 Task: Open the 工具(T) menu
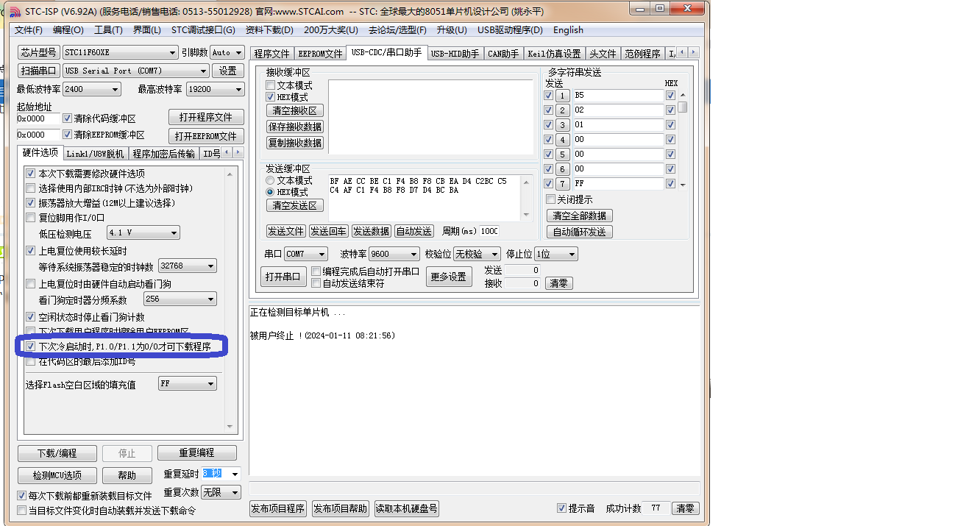[108, 30]
